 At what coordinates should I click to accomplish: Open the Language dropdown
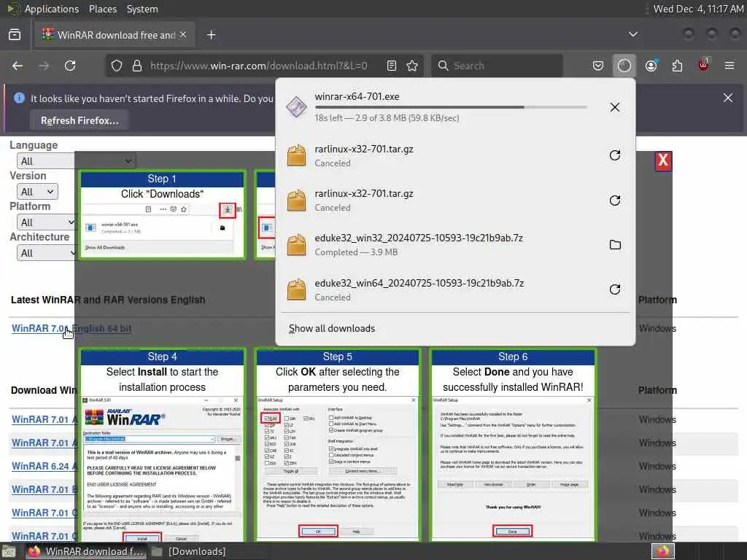[76, 161]
